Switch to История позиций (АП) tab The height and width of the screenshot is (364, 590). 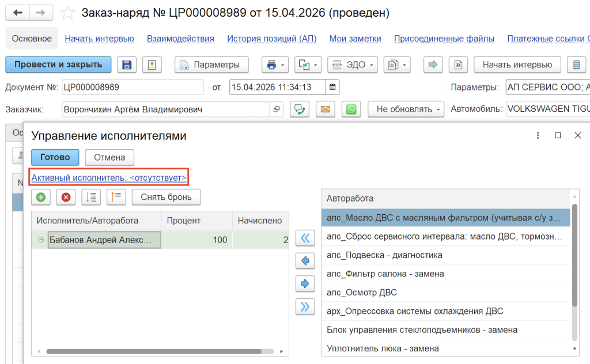(272, 39)
